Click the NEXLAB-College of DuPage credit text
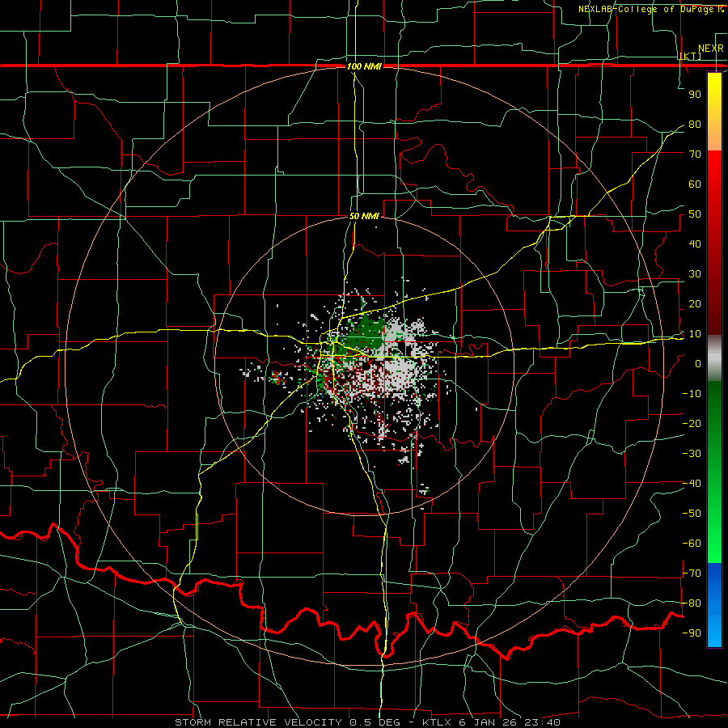Image resolution: width=728 pixels, height=728 pixels. tap(651, 9)
